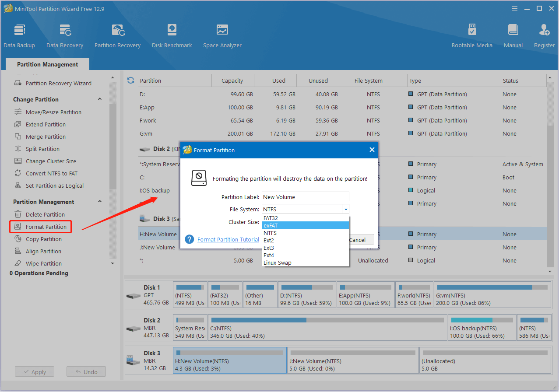559x392 pixels.
Task: Open the Data Backup tool
Action: click(x=19, y=36)
